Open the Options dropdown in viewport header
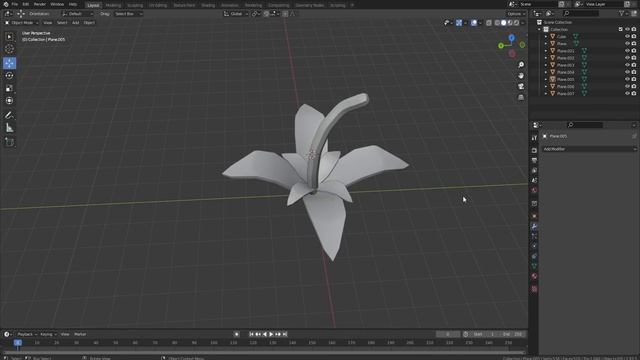Viewport: 640px width, 360px height. click(516, 14)
